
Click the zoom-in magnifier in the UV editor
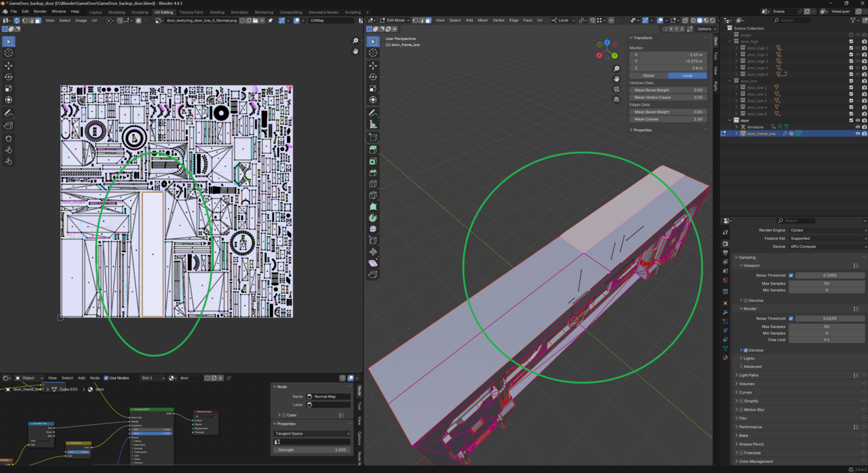[355, 41]
